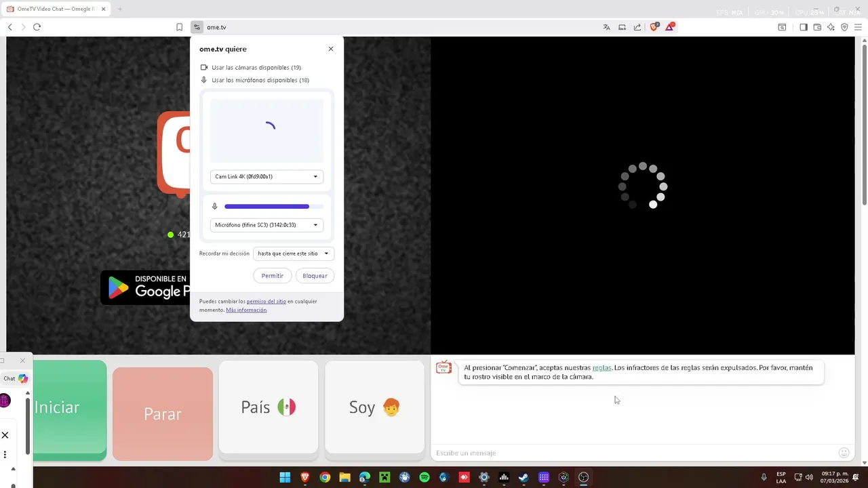Close the ome.tv permission popup
Image resolution: width=868 pixels, height=488 pixels.
pyautogui.click(x=331, y=49)
